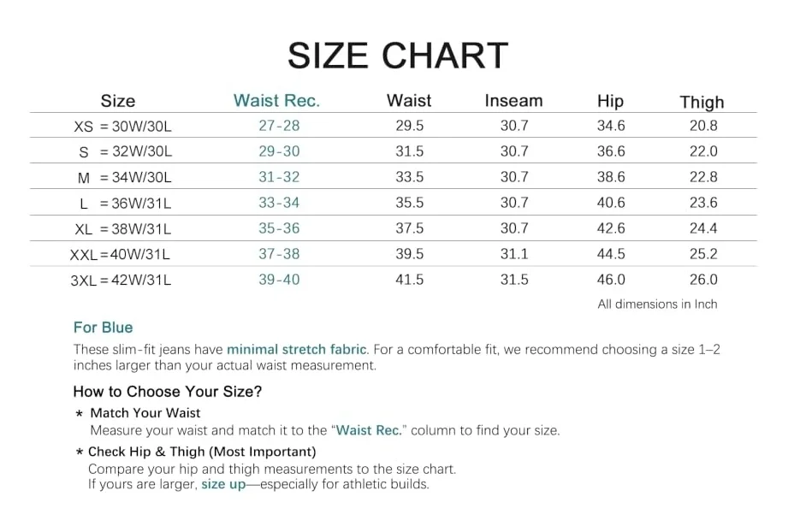Click the Thigh column header
The width and height of the screenshot is (806, 532).
coord(702,103)
